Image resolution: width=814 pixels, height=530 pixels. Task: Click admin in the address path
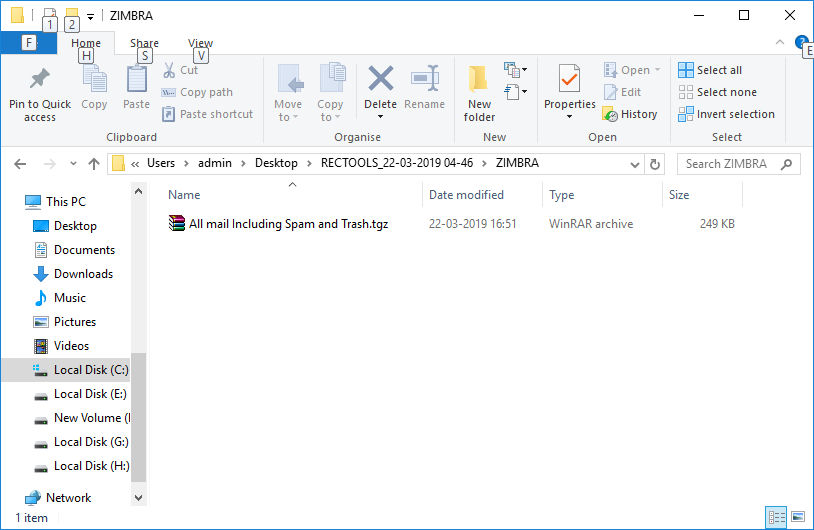215,163
